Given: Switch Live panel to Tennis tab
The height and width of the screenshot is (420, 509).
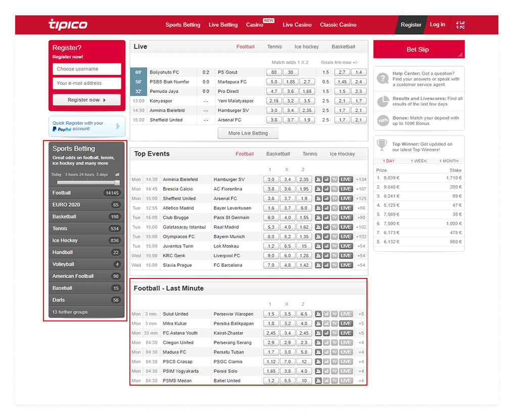Looking at the screenshot, I should (x=274, y=46).
